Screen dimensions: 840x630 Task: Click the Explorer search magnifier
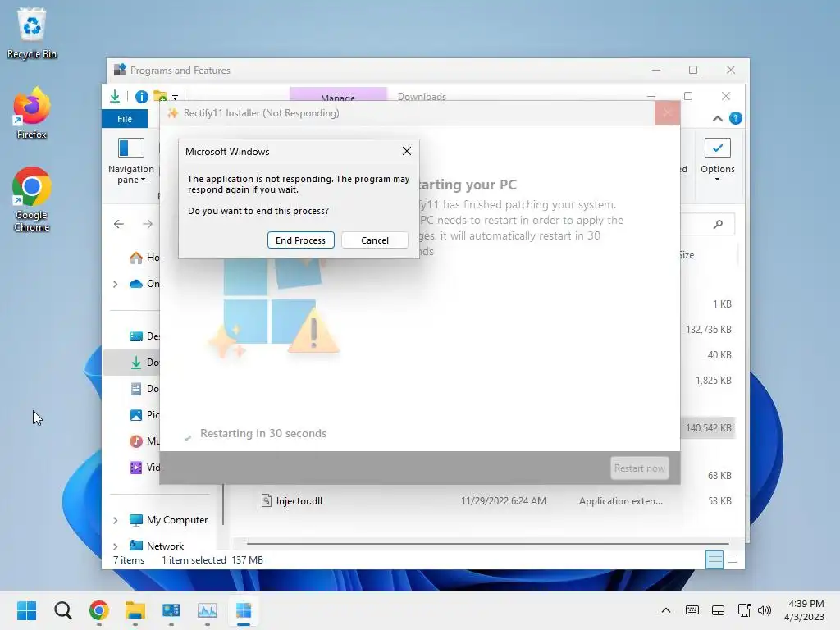click(718, 224)
